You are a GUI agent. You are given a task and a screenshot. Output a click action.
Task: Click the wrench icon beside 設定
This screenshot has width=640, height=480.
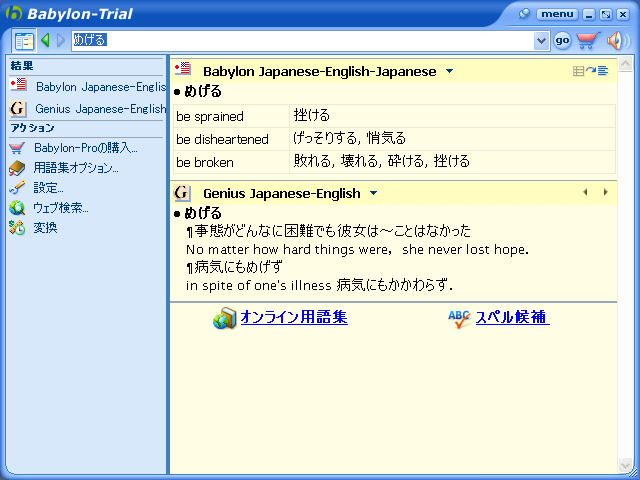(x=17, y=188)
